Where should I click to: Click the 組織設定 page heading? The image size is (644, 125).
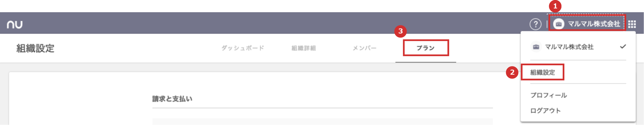click(35, 48)
